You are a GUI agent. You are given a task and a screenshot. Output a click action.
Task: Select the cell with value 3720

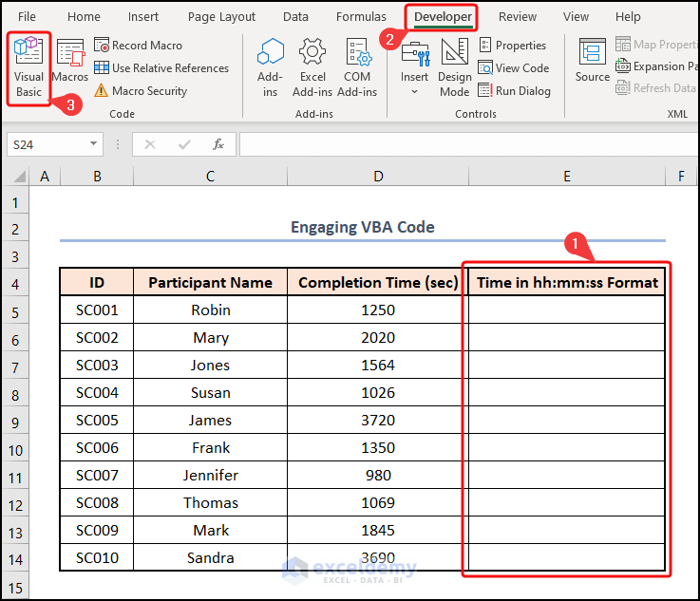pyautogui.click(x=378, y=421)
